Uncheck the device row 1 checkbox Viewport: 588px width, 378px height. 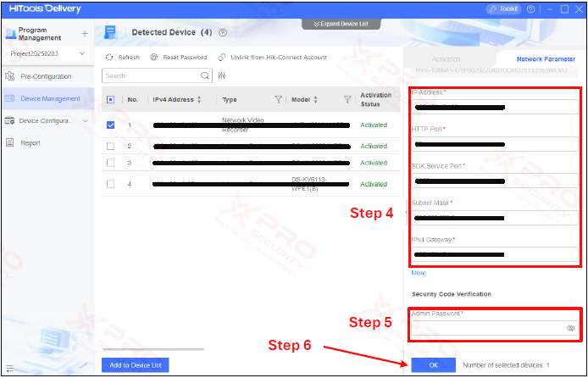pyautogui.click(x=111, y=125)
